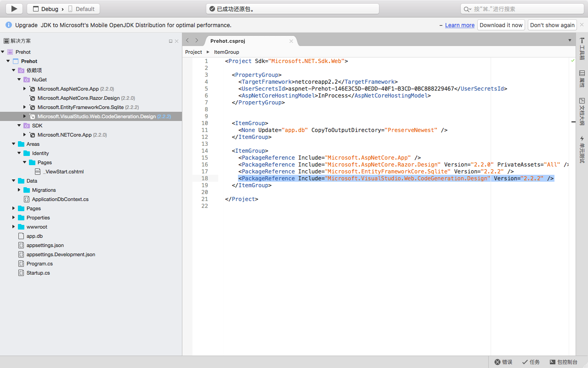588x368 pixels.
Task: Expand the Properties folder
Action: (x=14, y=218)
